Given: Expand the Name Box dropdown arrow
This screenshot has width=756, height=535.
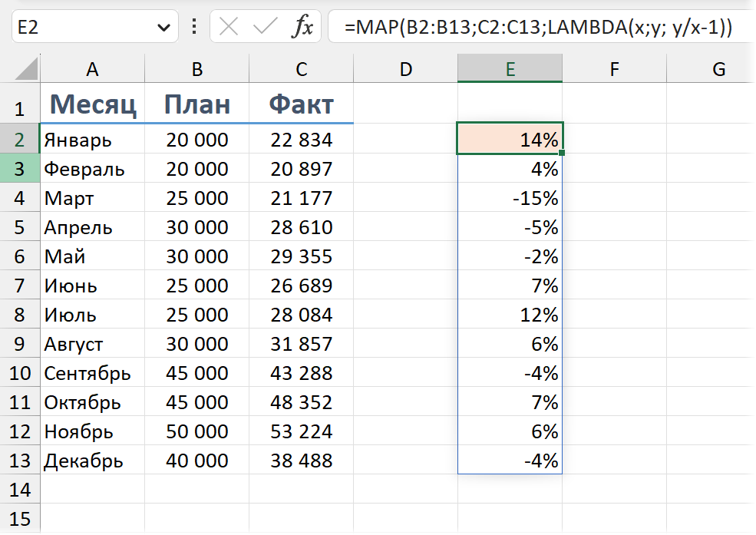Looking at the screenshot, I should [164, 28].
